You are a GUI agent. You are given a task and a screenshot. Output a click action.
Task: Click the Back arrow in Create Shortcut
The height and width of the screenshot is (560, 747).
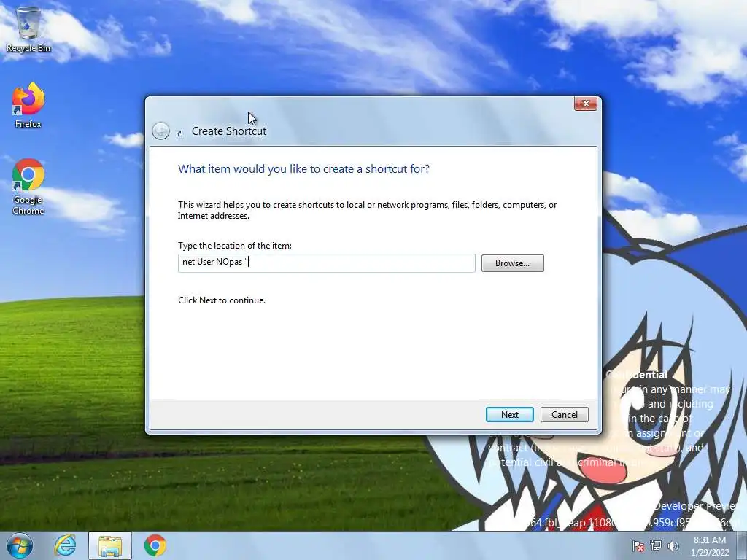[x=160, y=131]
